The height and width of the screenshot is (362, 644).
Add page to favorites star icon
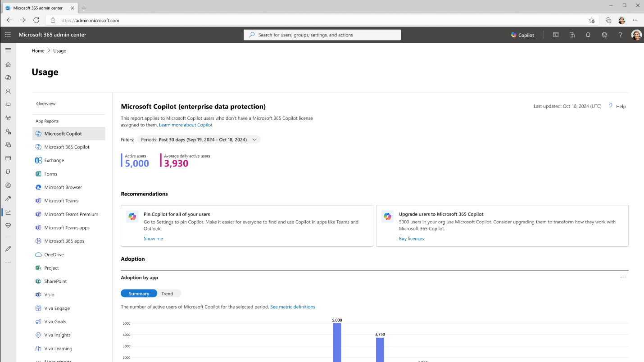(592, 20)
